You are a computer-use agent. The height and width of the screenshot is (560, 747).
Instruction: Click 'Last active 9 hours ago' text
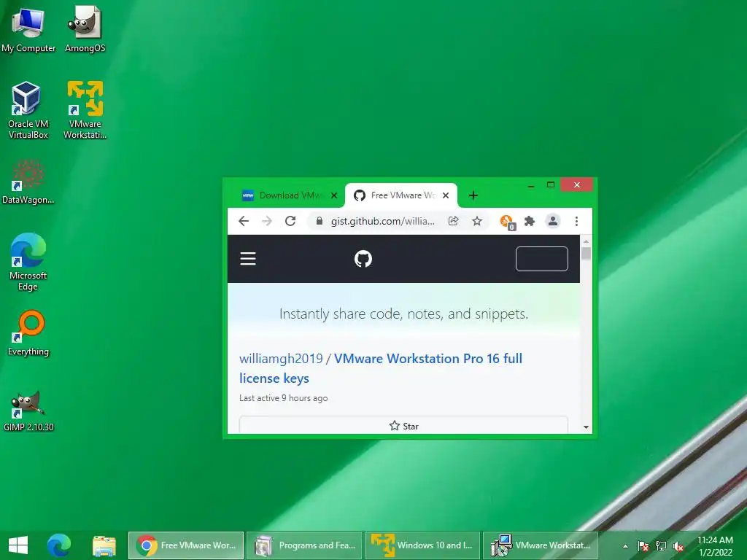[x=284, y=398]
